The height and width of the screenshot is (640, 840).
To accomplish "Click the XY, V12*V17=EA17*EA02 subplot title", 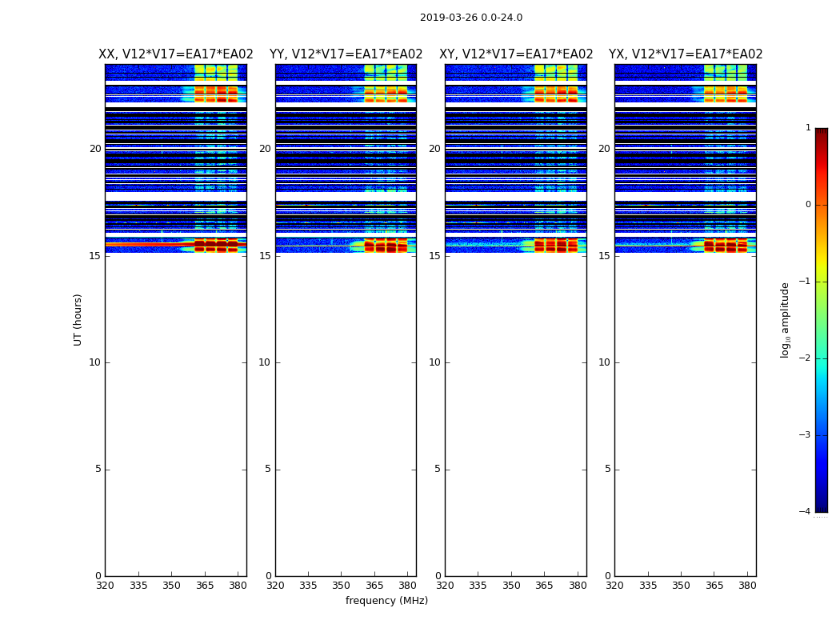I will pyautogui.click(x=516, y=54).
